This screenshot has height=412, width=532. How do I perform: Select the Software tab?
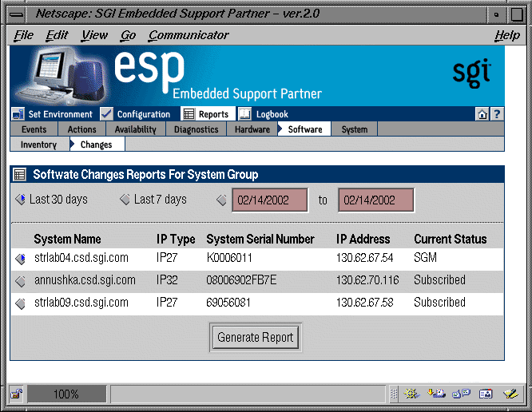click(304, 129)
